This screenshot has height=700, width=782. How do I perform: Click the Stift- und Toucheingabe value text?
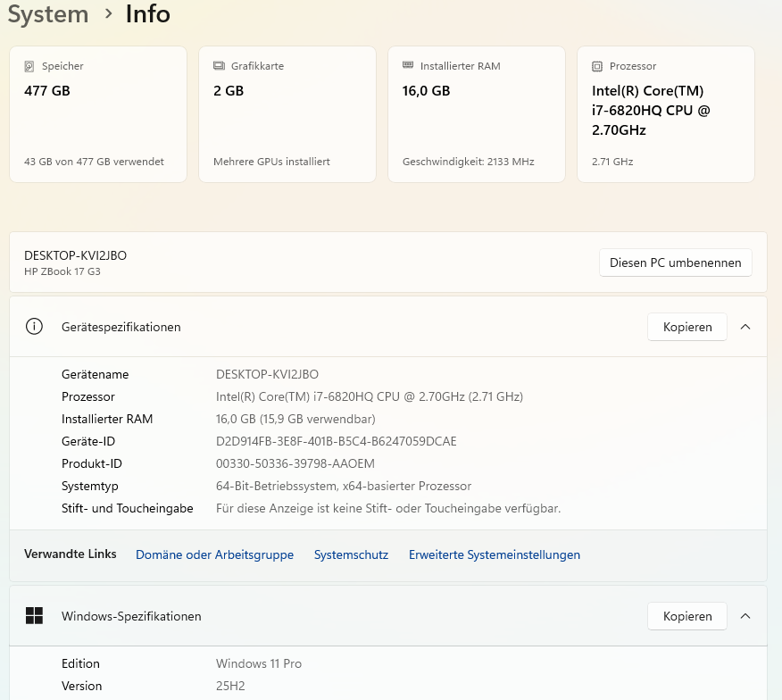pyautogui.click(x=388, y=508)
